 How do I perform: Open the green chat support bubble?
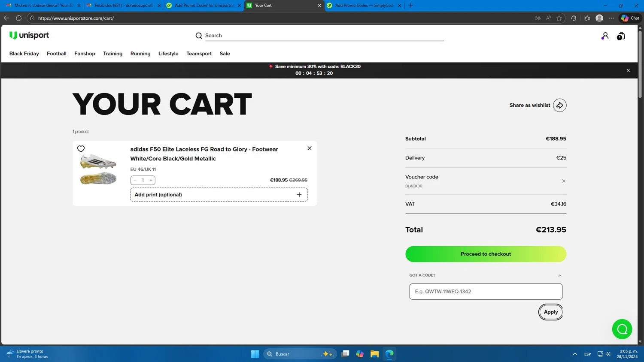click(622, 329)
